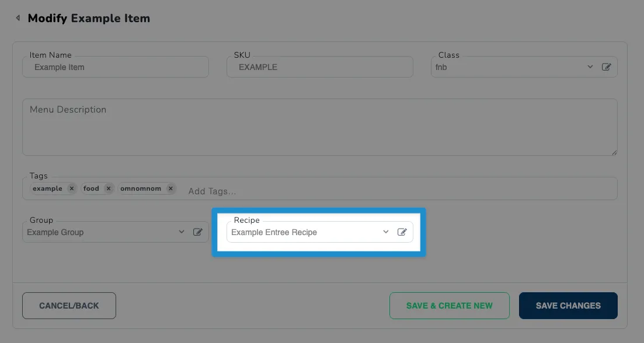Click the SKU input field

tap(319, 67)
